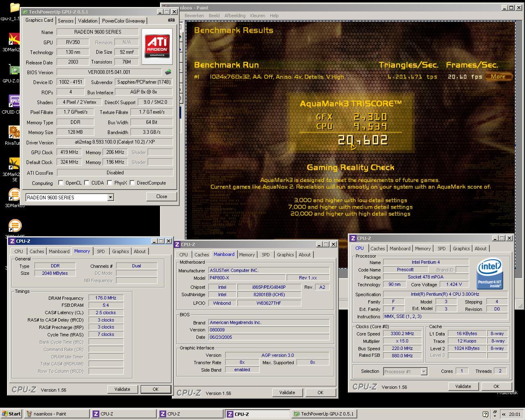Click OK in CPU-Z CPU window
The height and width of the screenshot is (420, 525).
coord(496,386)
